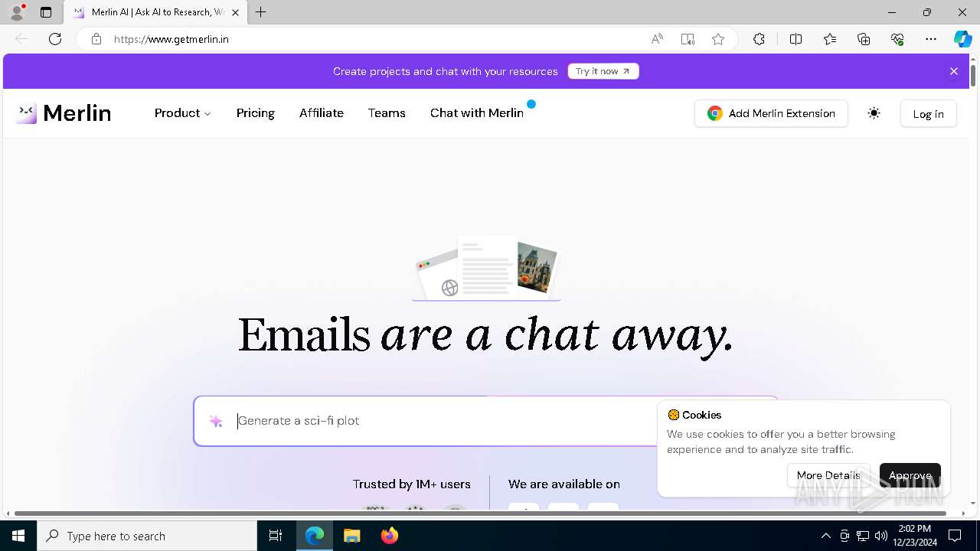Dismiss the purple promo banner
This screenshot has height=551, width=980.
[x=954, y=71]
